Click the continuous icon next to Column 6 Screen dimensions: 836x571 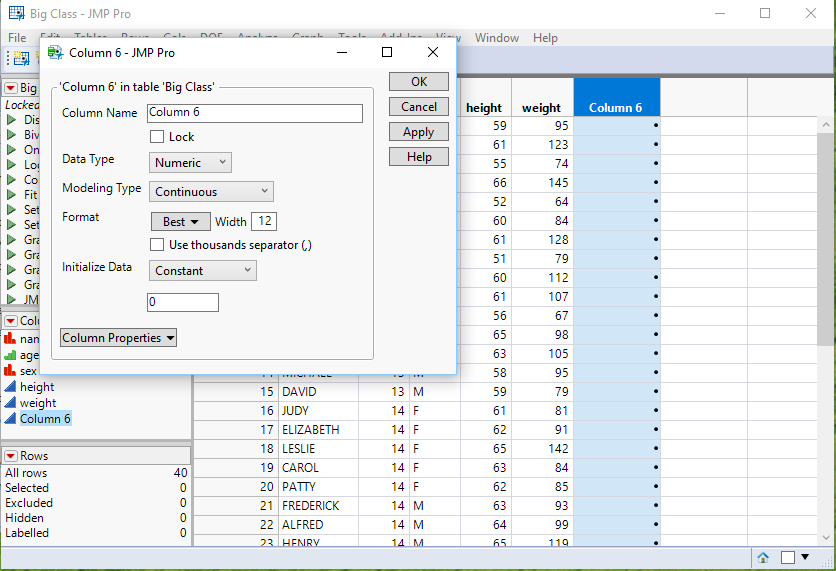tap(10, 419)
